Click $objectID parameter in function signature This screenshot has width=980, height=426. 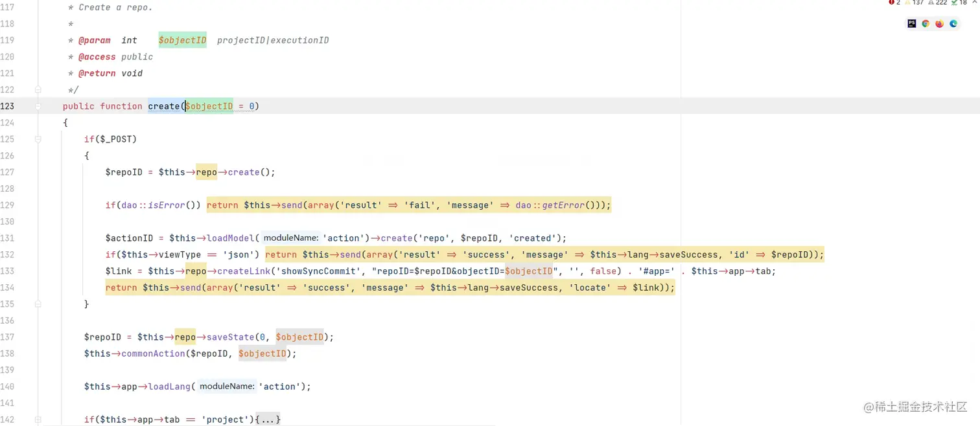[x=209, y=106]
